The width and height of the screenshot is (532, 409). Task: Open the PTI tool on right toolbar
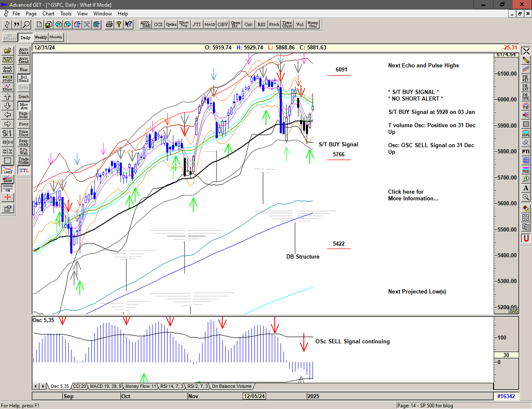pyautogui.click(x=526, y=151)
